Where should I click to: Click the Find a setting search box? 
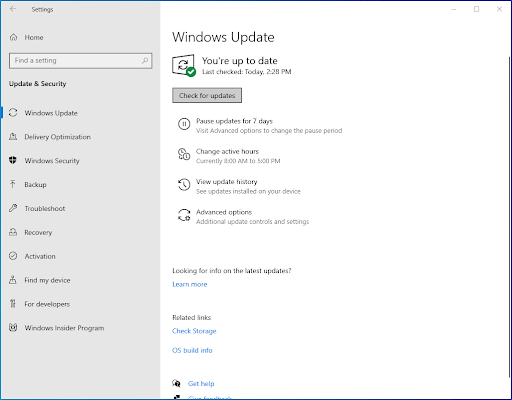tap(81, 61)
